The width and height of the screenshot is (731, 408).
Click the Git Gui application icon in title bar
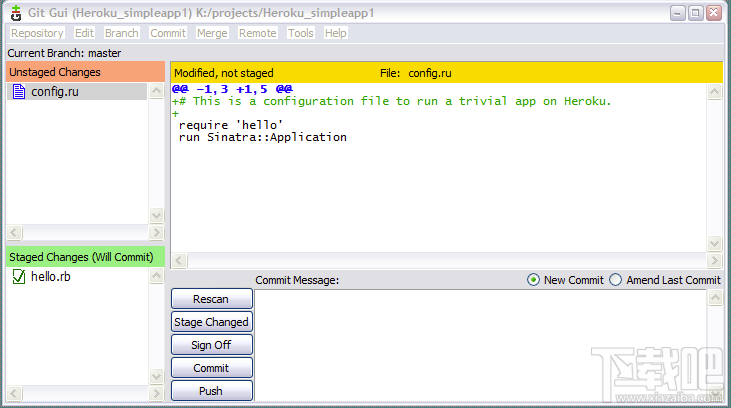pos(16,13)
